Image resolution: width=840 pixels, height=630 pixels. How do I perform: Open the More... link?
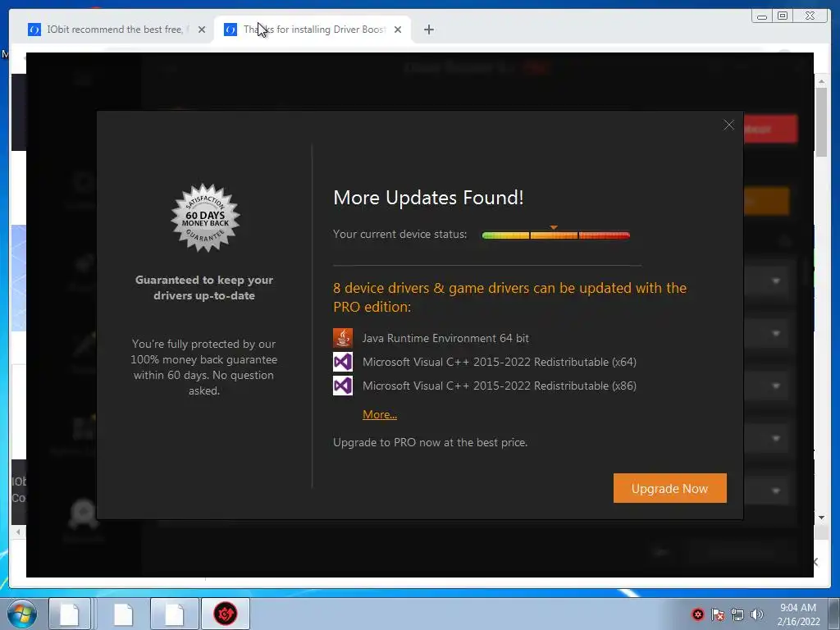pos(379,414)
